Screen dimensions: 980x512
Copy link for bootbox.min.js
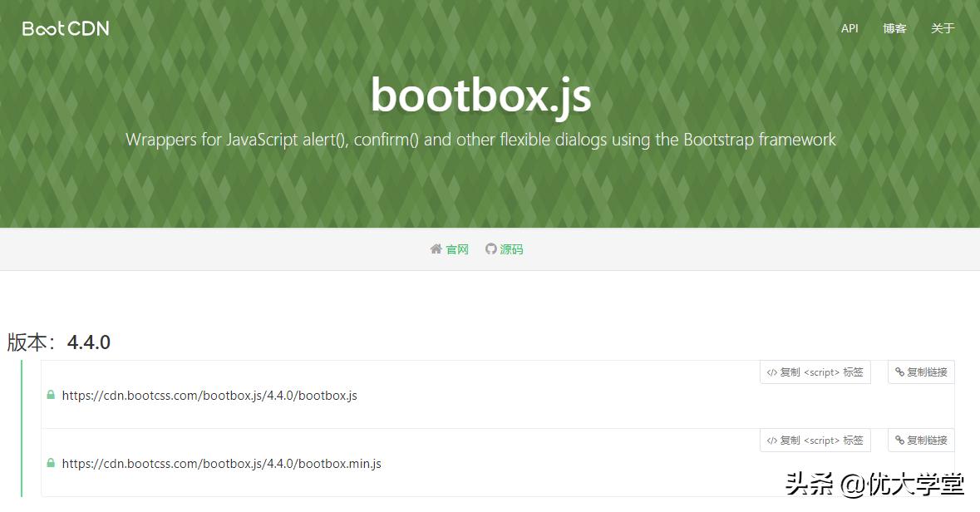921,441
